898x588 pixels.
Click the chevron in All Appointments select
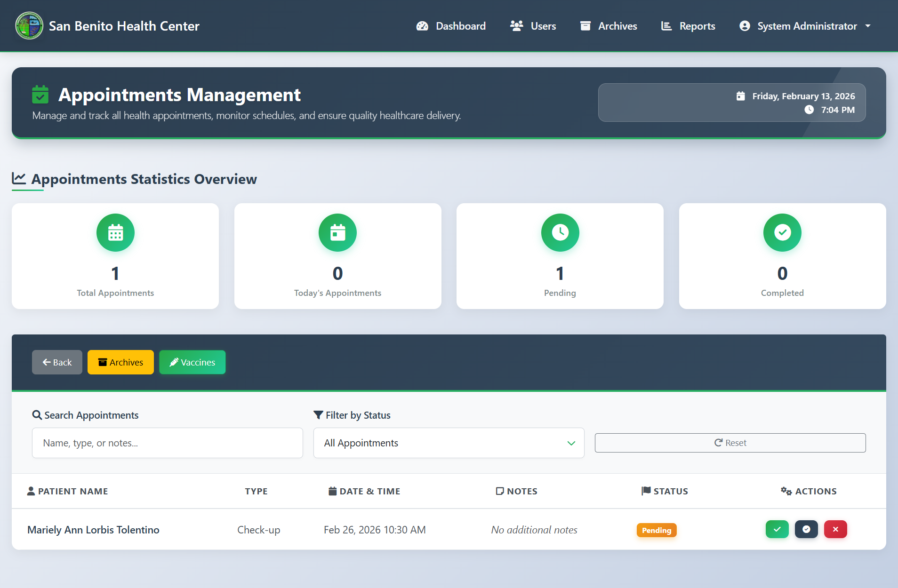click(x=571, y=443)
